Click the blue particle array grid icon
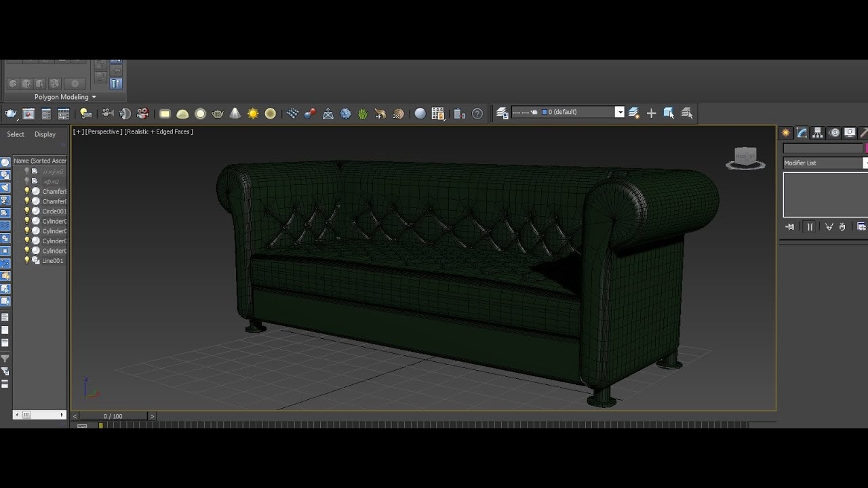 [x=292, y=114]
